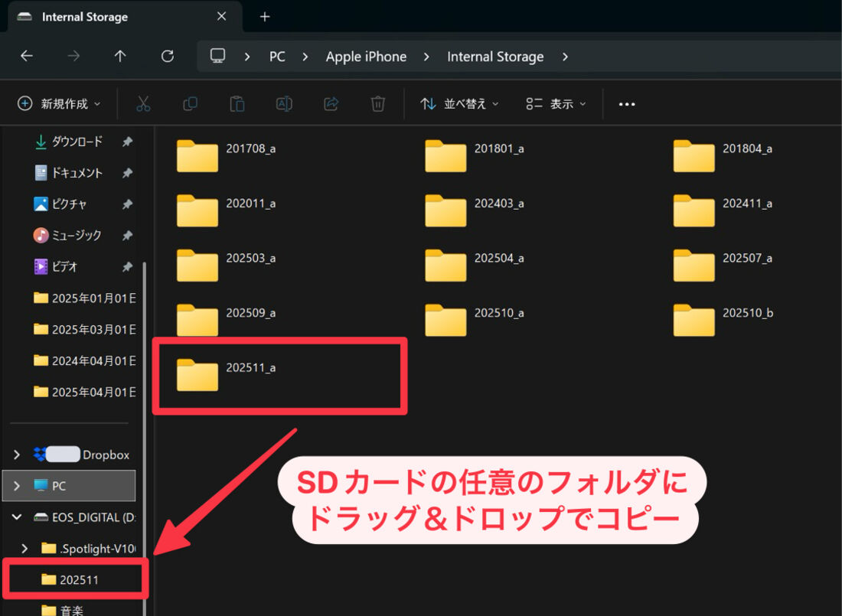The image size is (842, 616).
Task: Open a new tab with the plus button
Action: tap(264, 16)
